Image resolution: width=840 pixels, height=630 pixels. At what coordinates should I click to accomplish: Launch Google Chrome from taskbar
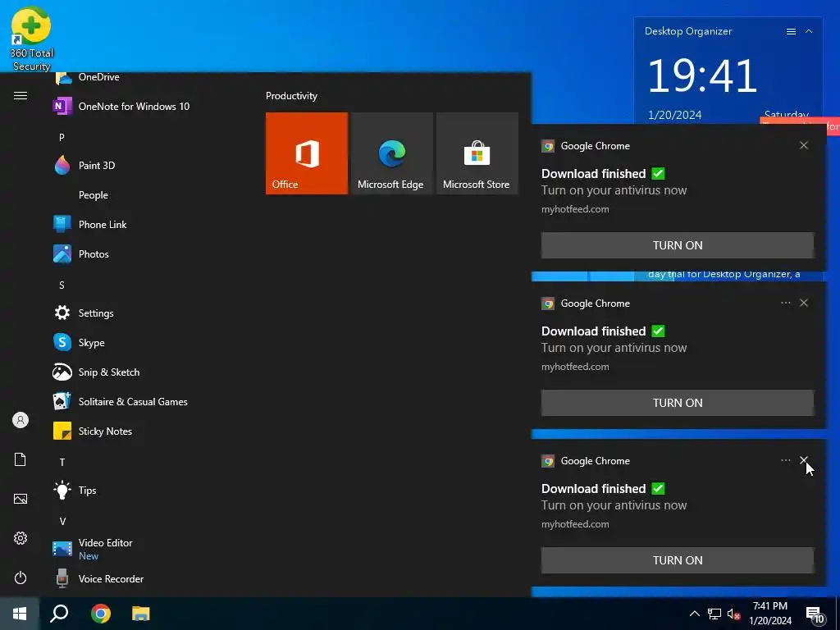click(x=101, y=614)
